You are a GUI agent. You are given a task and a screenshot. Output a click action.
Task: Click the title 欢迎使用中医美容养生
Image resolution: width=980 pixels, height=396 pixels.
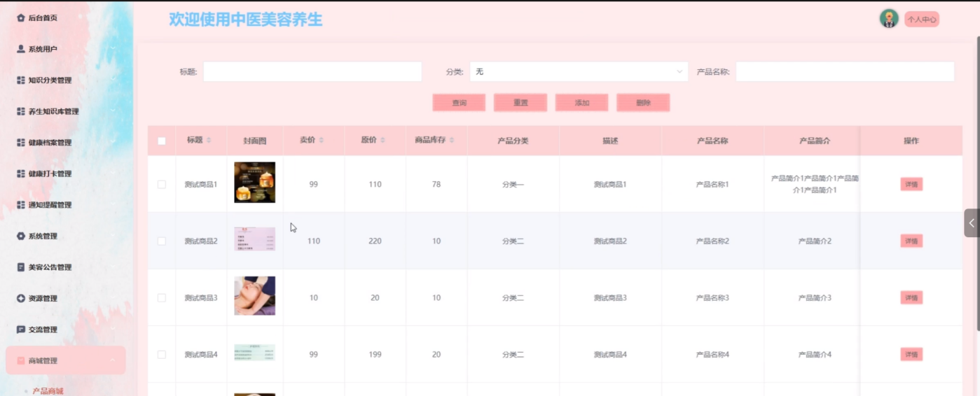(246, 20)
